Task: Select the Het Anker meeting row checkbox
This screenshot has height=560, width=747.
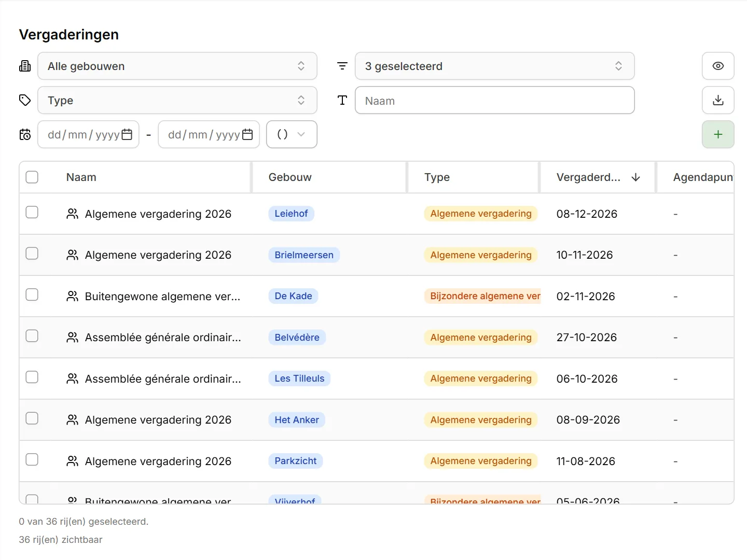Action: coord(32,418)
